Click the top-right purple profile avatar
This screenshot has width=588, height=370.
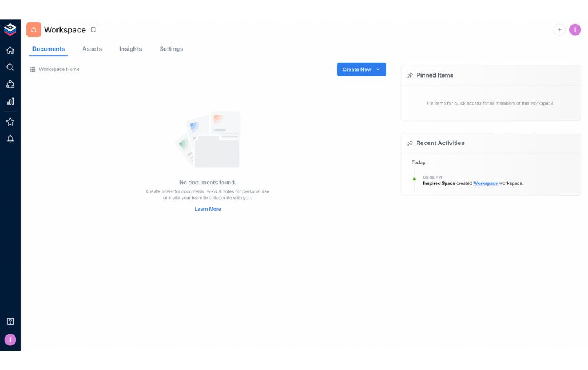pos(575,29)
